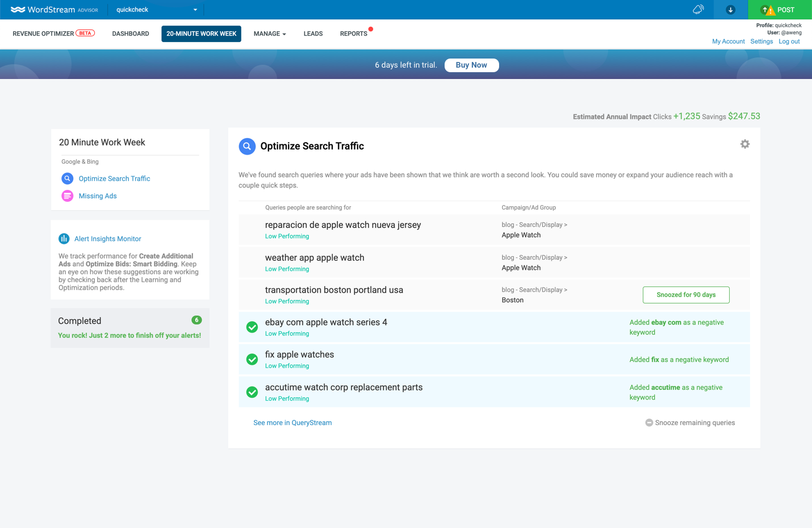
Task: Select the 20-Minute Work Week tab
Action: (x=202, y=34)
